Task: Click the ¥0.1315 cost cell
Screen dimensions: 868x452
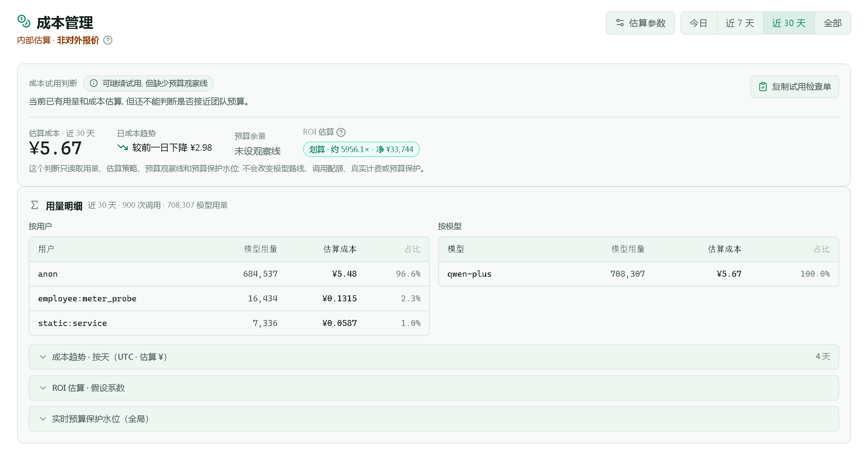Action: [339, 299]
